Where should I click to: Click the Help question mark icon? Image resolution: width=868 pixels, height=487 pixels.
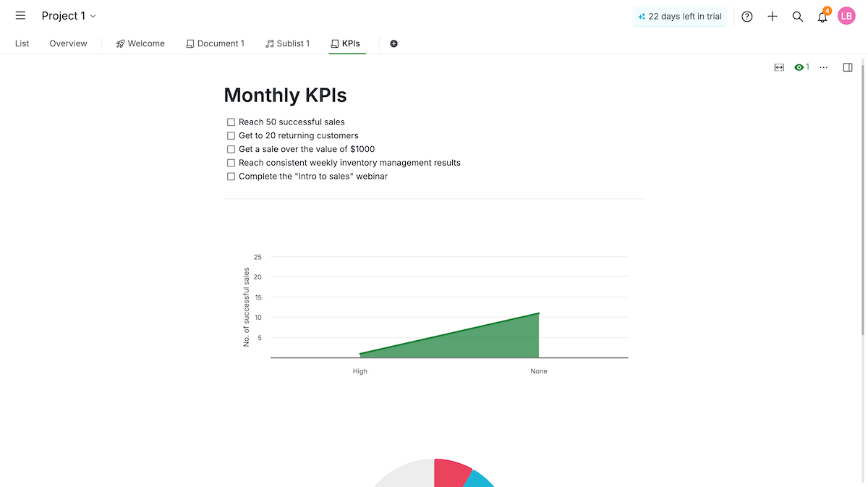pos(746,15)
